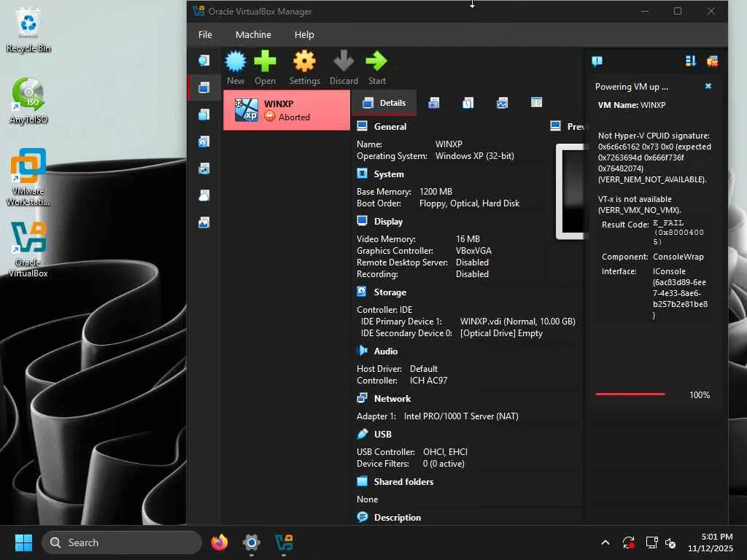
Task: Toggle the notification center speech-bubble icon
Action: point(597,61)
